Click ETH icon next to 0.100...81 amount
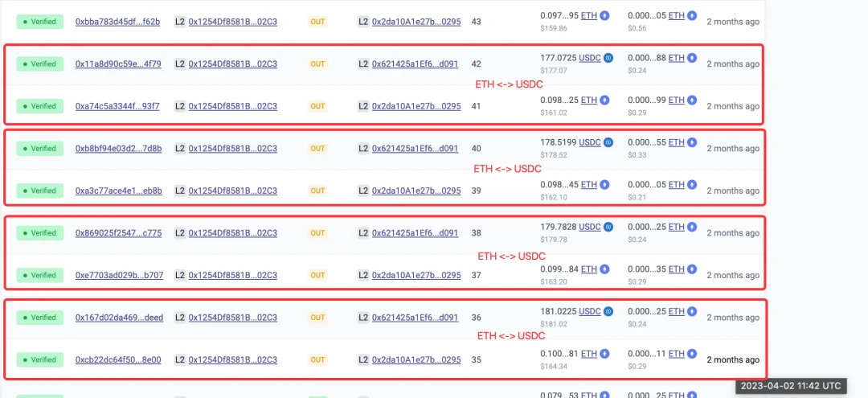The width and height of the screenshot is (868, 398). (x=605, y=354)
